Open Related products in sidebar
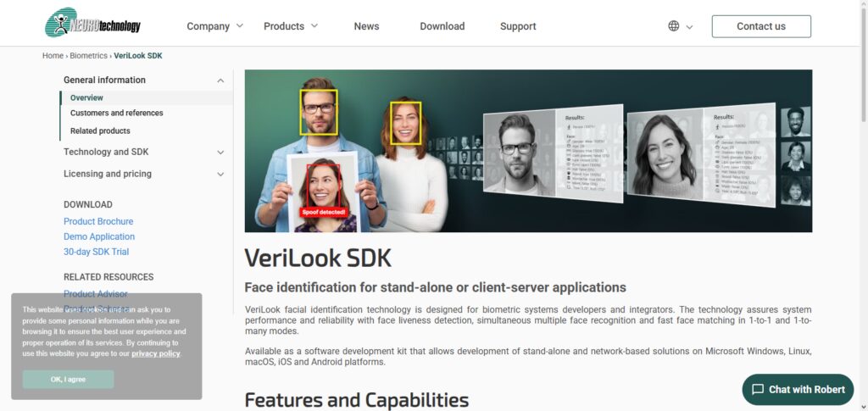The height and width of the screenshot is (411, 868). pyautogui.click(x=100, y=131)
